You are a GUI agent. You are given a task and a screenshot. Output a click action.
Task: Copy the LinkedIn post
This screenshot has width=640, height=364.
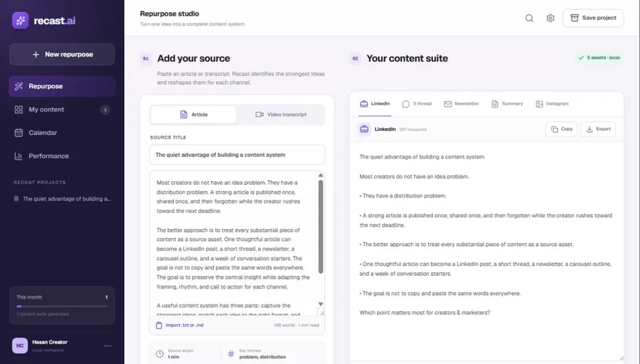tap(562, 129)
